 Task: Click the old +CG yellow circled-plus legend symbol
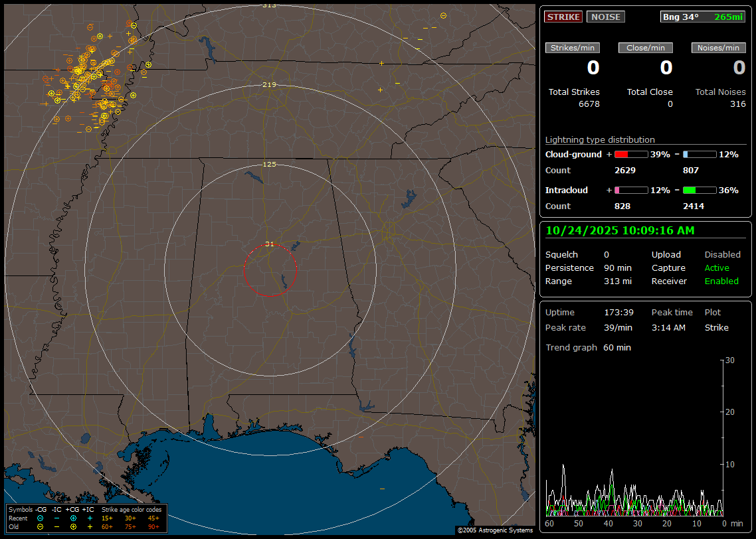pos(73,526)
